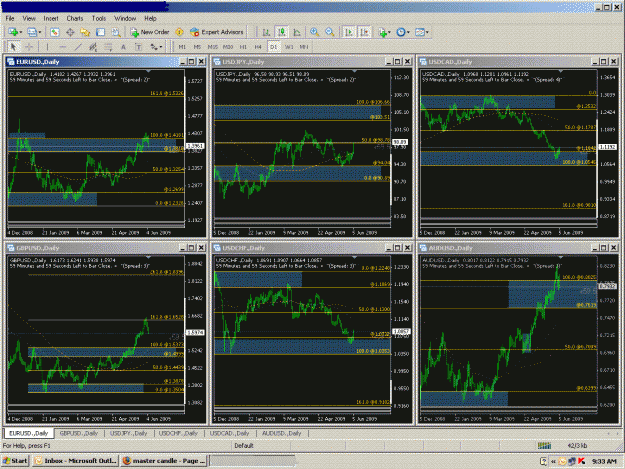Open the Charts menu
This screenshot has width=625, height=469.
[x=75, y=18]
